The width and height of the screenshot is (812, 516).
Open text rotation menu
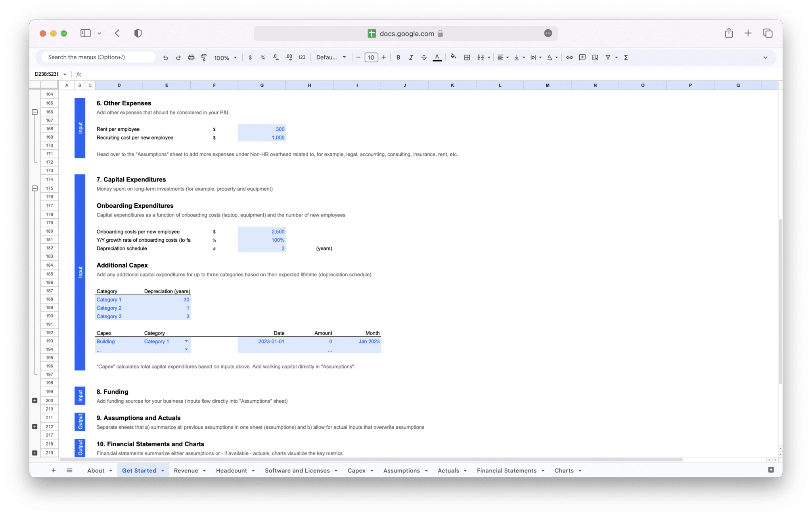552,57
